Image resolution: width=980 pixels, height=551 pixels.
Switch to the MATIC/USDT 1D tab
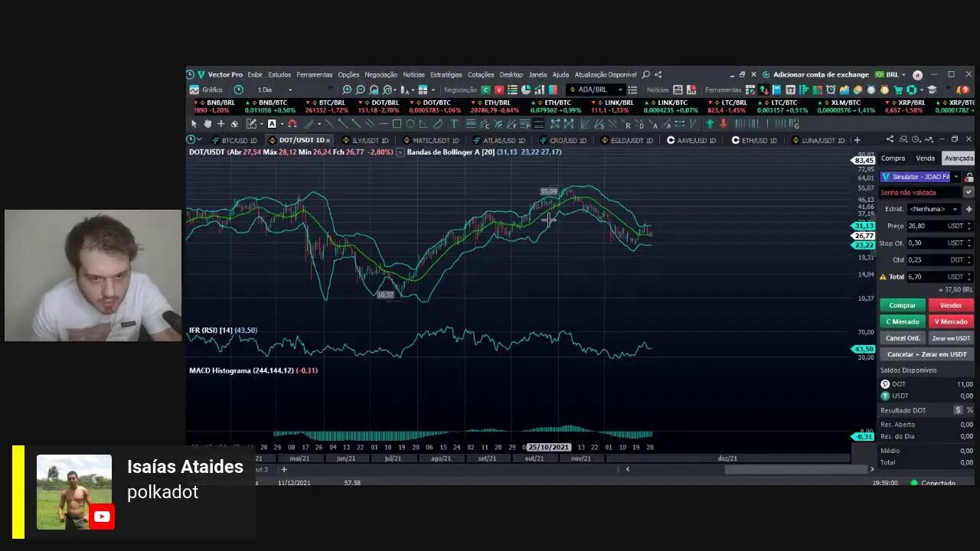431,140
